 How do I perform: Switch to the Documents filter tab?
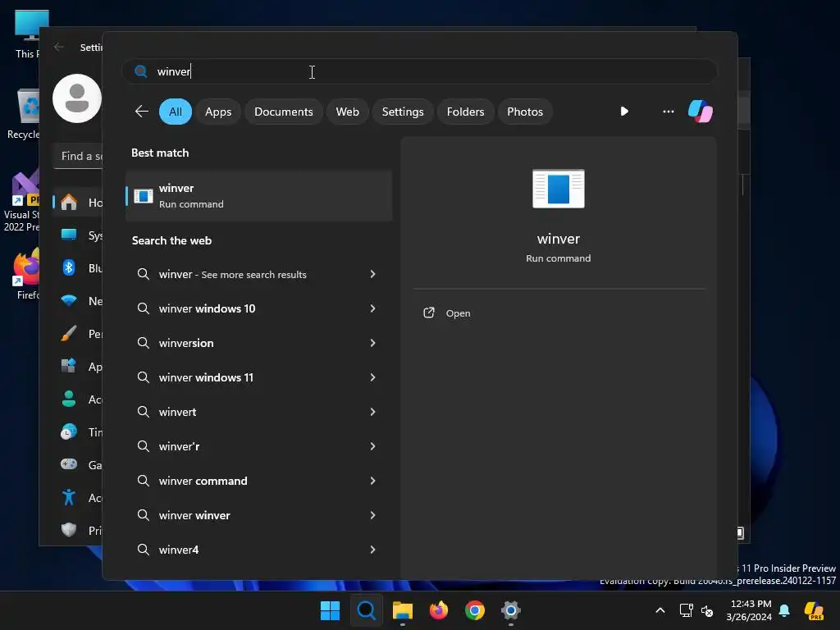click(x=283, y=112)
